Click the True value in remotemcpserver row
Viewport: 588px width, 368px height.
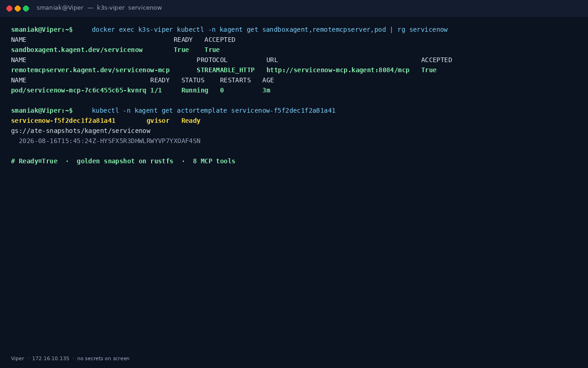[429, 70]
